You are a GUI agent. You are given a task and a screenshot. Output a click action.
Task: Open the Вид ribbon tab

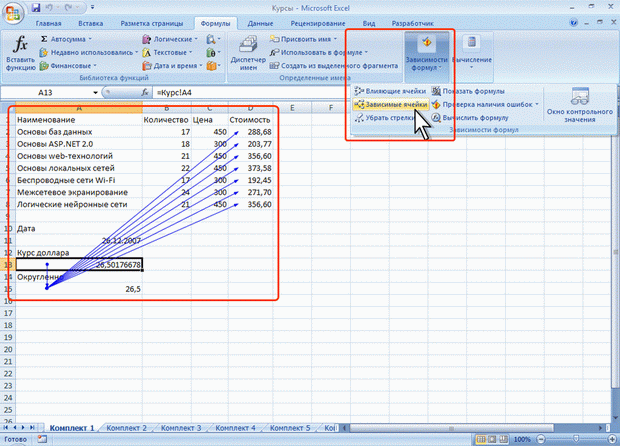tap(369, 23)
